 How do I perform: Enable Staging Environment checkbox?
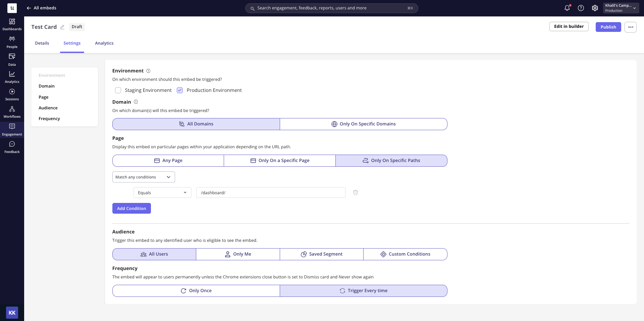[x=118, y=90]
